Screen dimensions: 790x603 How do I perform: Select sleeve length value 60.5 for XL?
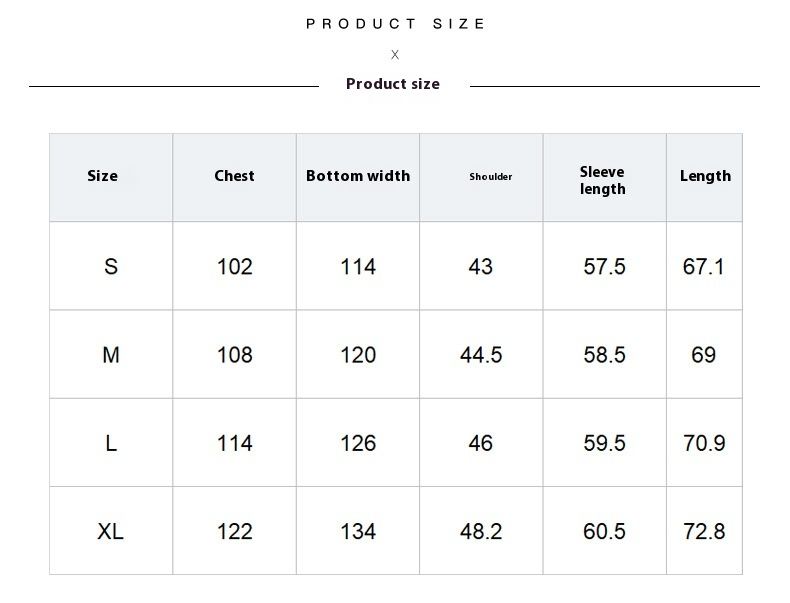tap(604, 531)
